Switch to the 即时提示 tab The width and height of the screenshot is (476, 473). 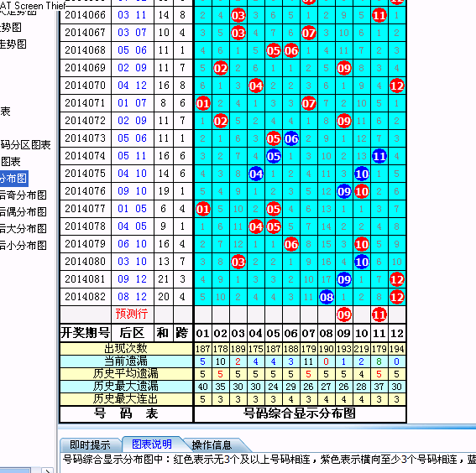click(90, 444)
